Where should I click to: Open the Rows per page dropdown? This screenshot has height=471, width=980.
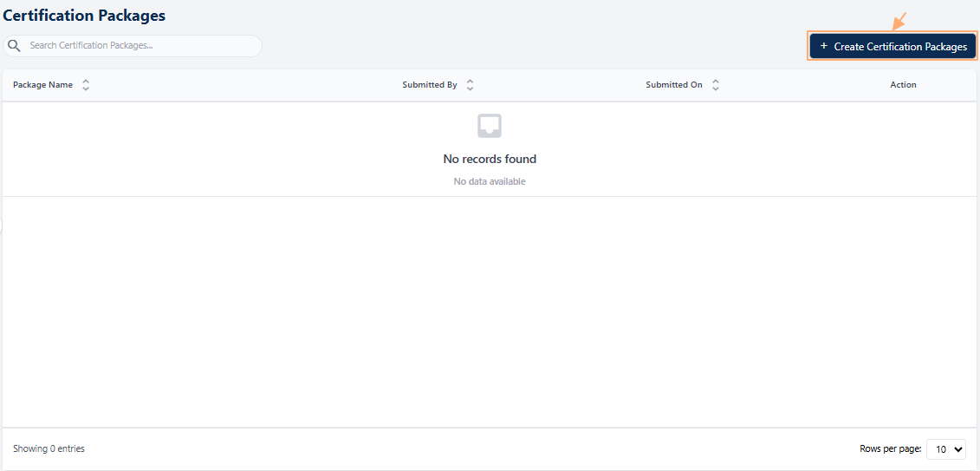(945, 449)
